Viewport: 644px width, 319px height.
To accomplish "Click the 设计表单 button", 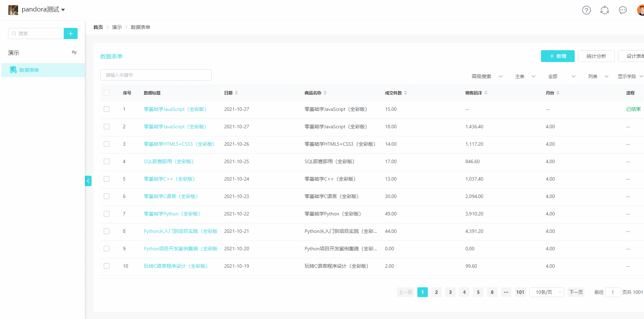I will pos(631,56).
